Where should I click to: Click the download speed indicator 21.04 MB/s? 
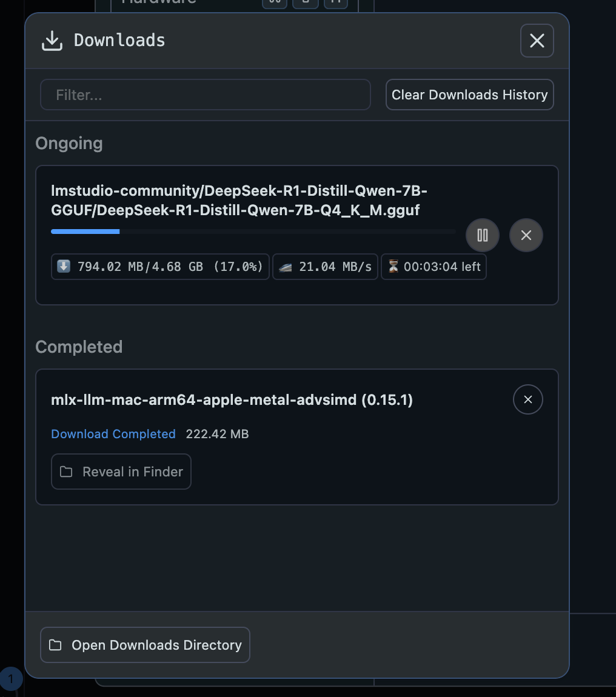(x=326, y=267)
